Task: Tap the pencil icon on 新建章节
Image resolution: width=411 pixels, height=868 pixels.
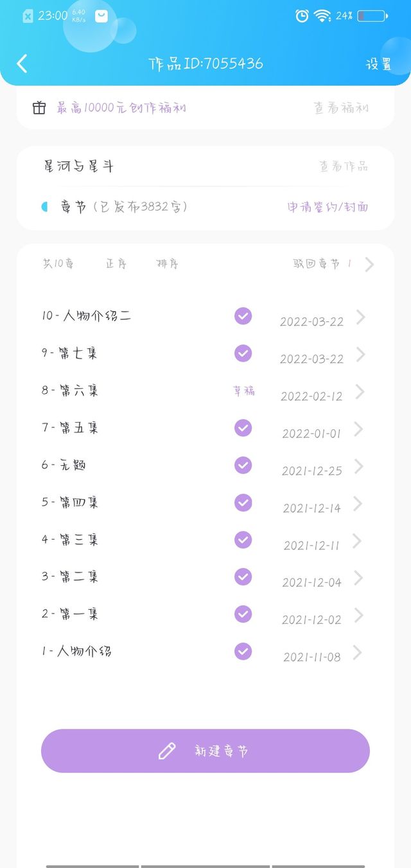Action: pyautogui.click(x=167, y=751)
